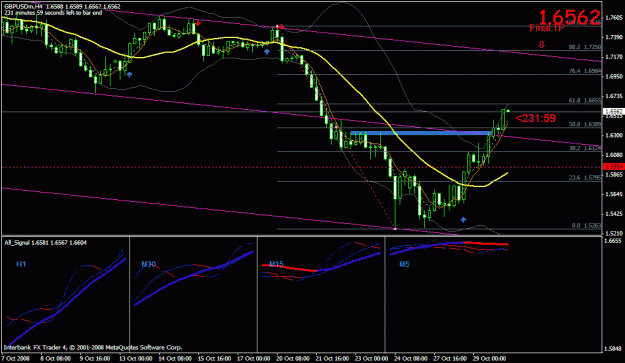Click the '7 Oct 2008' date label
This screenshot has width=625, height=363.
click(16, 358)
